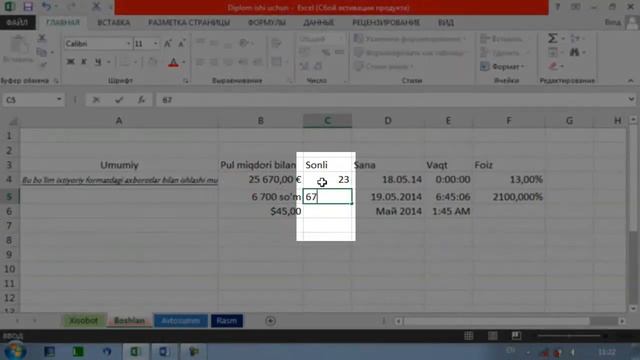The image size is (640, 360).
Task: Click Page Layout view status bar icon
Action: tap(493, 336)
